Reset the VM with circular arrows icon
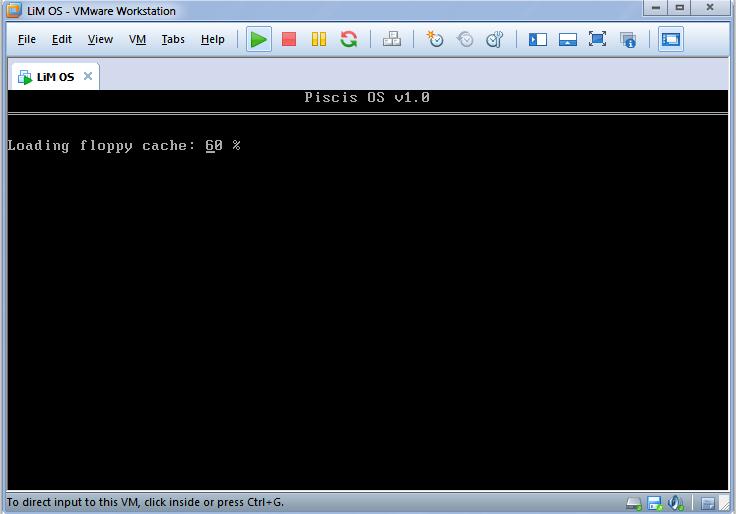 (x=349, y=39)
